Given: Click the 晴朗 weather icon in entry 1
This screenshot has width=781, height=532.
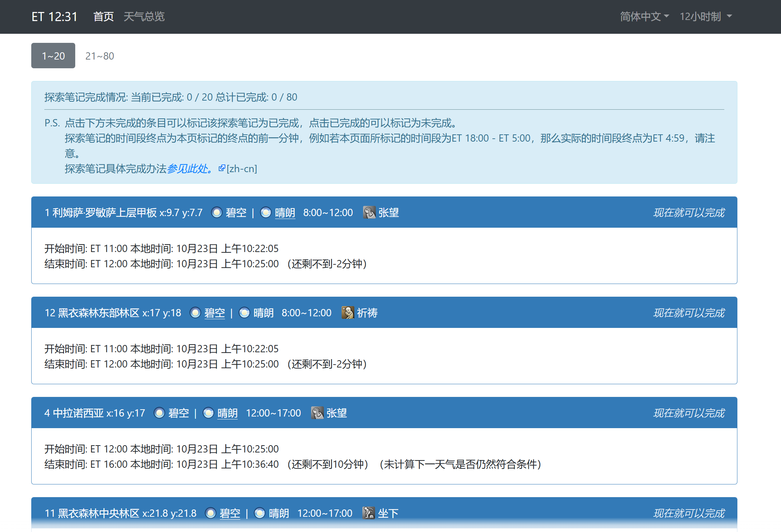Looking at the screenshot, I should [266, 212].
